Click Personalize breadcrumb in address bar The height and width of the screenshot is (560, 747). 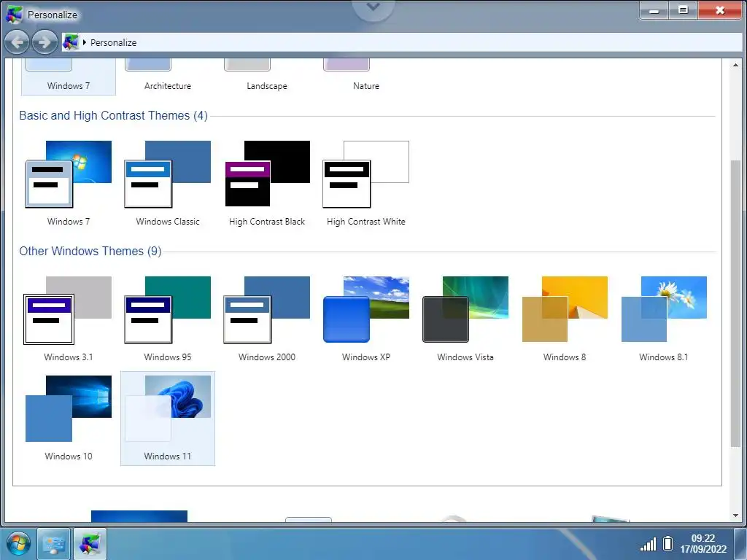[113, 42]
